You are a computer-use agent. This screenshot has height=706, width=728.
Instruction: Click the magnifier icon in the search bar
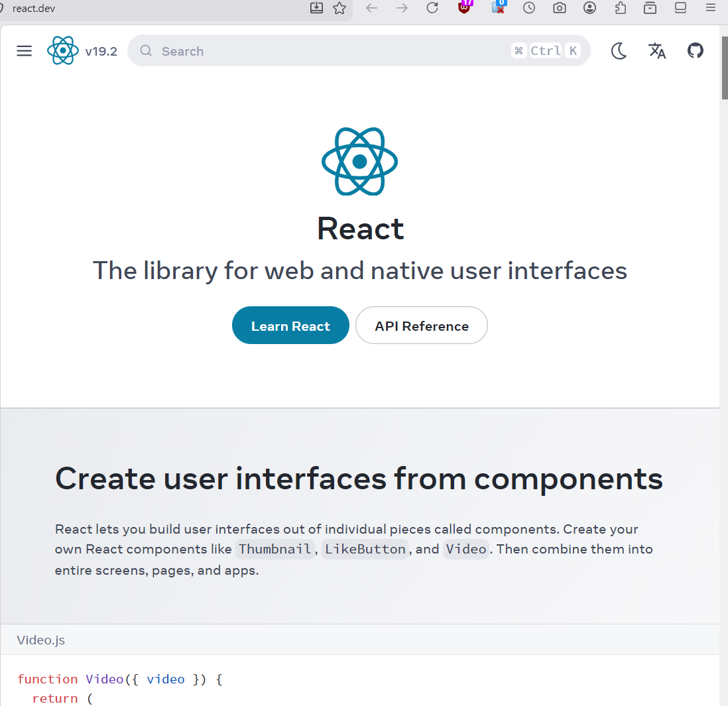click(x=146, y=50)
